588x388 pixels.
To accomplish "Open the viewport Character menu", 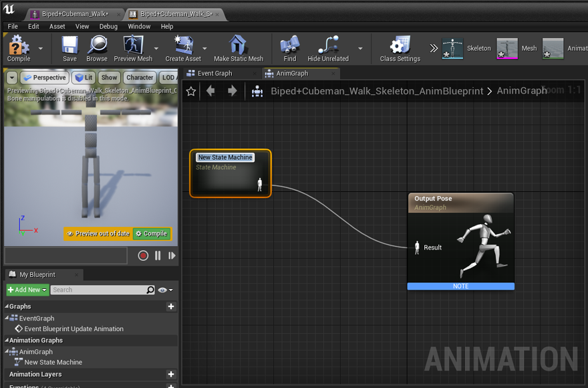I will (140, 78).
